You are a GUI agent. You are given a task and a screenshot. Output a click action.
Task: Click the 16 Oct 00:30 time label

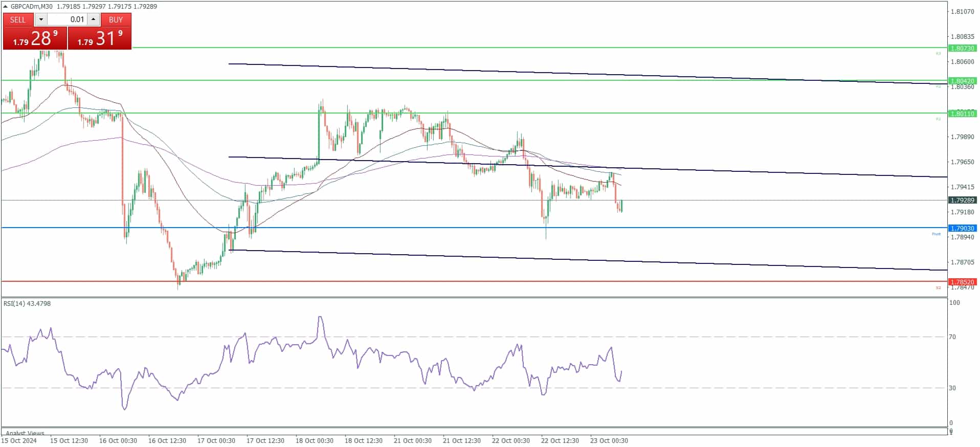coord(118,441)
